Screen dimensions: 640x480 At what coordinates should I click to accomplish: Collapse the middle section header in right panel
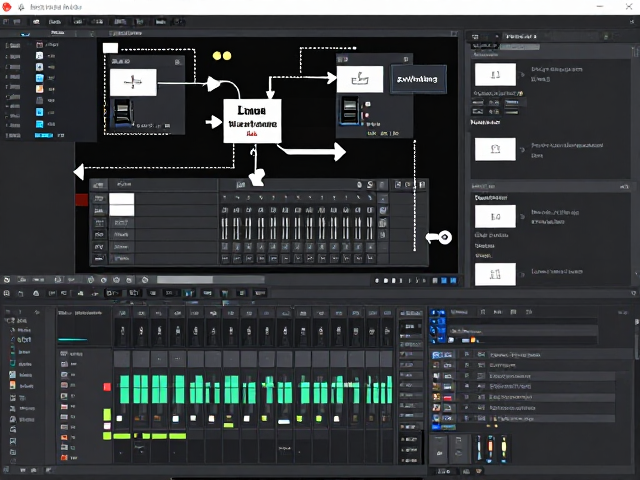(x=551, y=187)
